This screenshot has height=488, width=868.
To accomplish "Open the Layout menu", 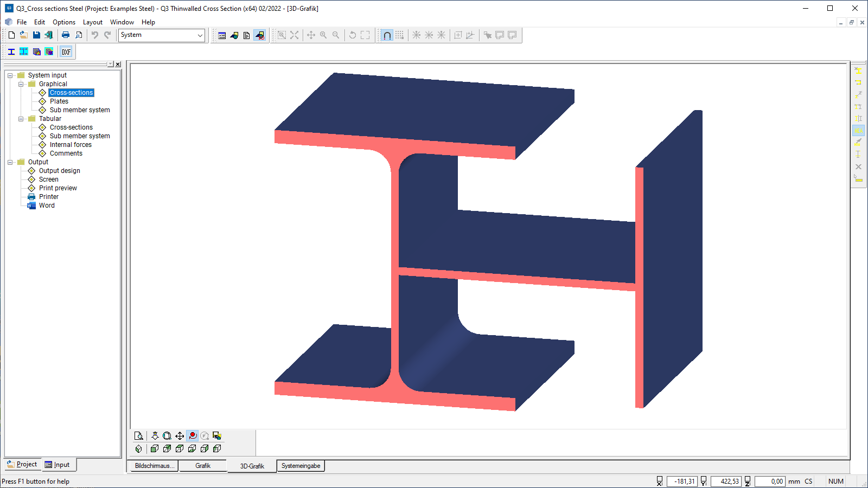I will pos(93,22).
